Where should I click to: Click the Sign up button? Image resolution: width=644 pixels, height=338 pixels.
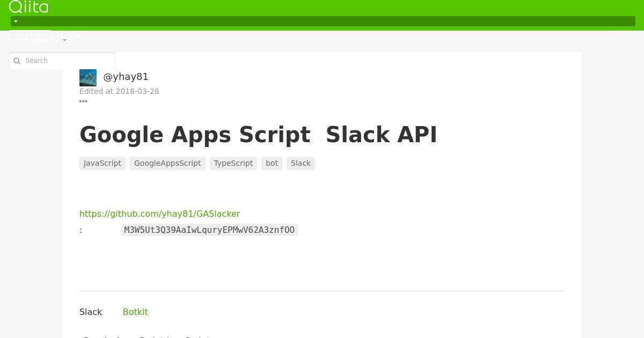point(30,35)
